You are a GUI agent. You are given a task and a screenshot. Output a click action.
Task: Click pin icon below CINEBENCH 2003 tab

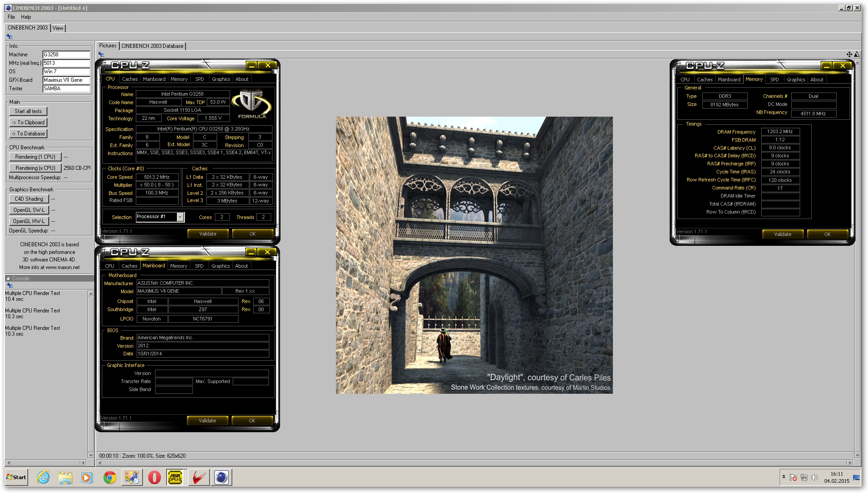[9, 37]
